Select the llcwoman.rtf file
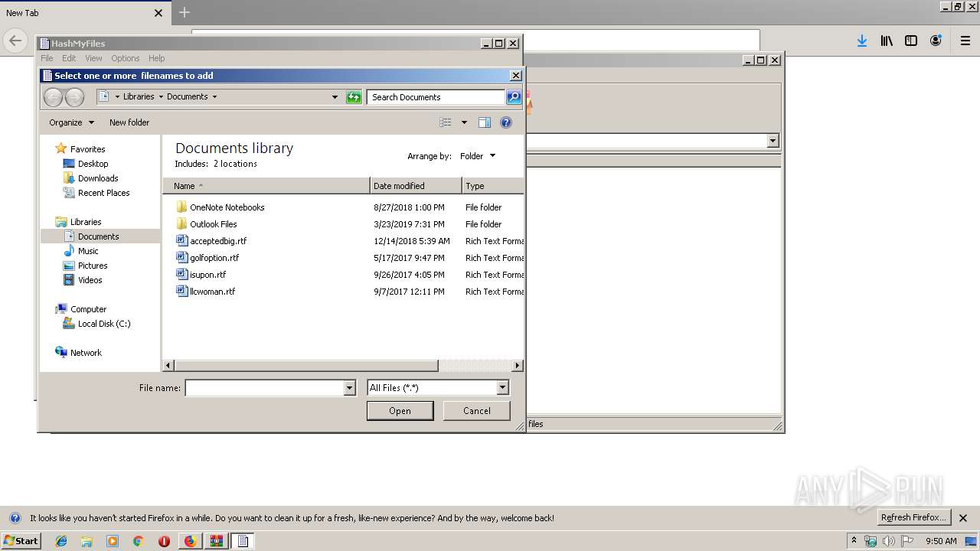980x551 pixels. [x=212, y=292]
